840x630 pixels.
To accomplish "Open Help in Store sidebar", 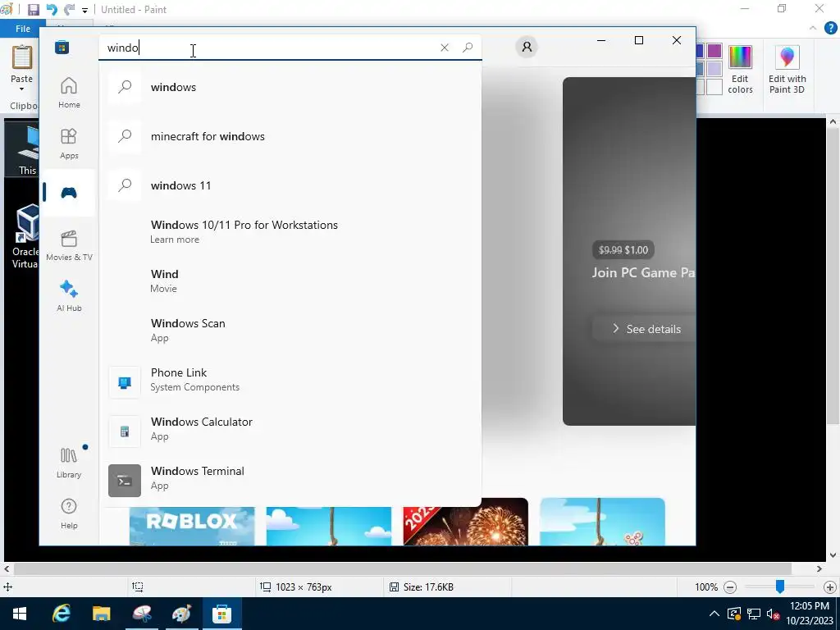I will (69, 514).
